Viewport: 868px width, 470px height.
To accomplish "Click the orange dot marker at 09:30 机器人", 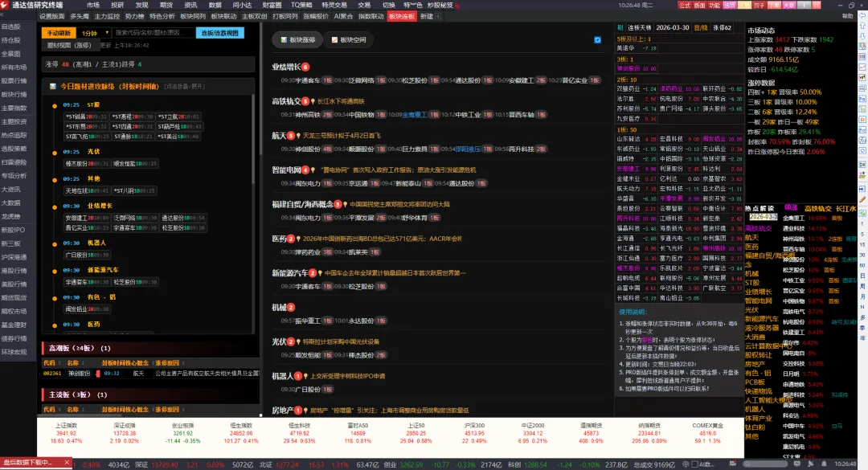I will click(x=55, y=244).
